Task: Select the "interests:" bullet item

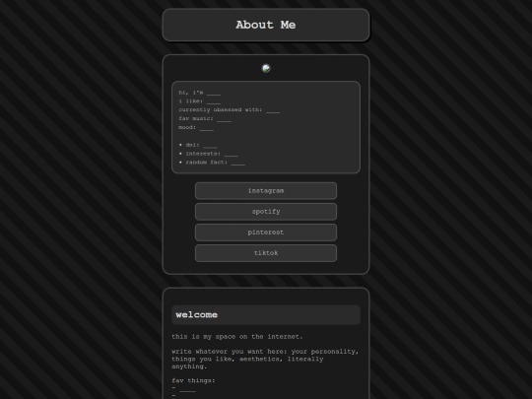Action: coord(208,154)
